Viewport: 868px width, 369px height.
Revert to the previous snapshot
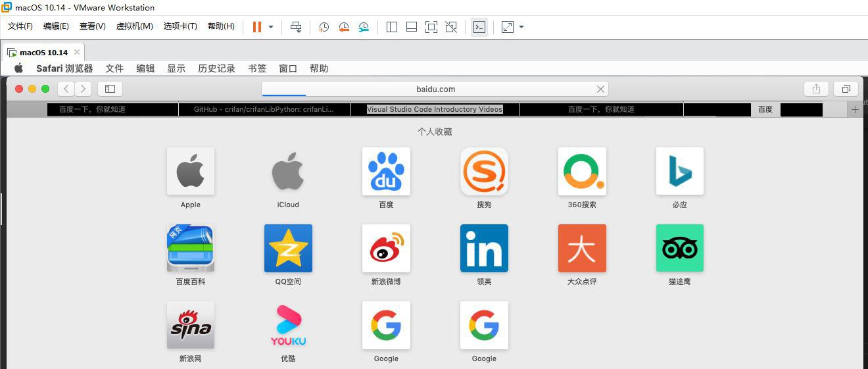(x=343, y=27)
